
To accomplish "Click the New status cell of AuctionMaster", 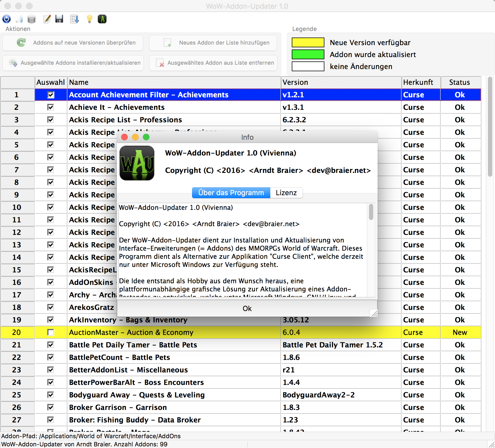I will tap(461, 332).
